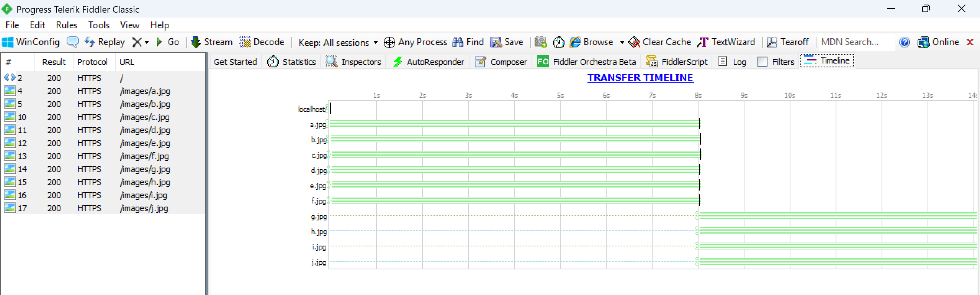Sort sessions by URL column header

click(160, 62)
